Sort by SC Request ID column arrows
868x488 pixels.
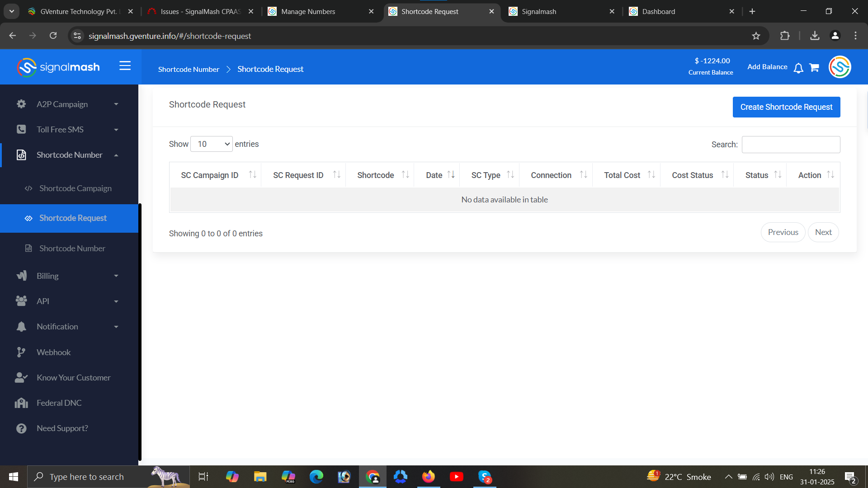tap(337, 175)
